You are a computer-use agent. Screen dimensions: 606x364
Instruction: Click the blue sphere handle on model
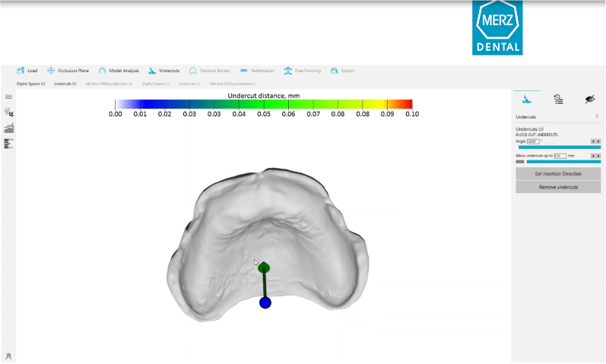(x=265, y=303)
